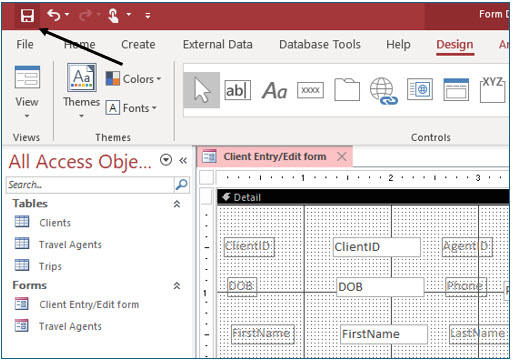Click the form selector box at ruler corner
This screenshot has width=514, height=360.
[x=206, y=177]
